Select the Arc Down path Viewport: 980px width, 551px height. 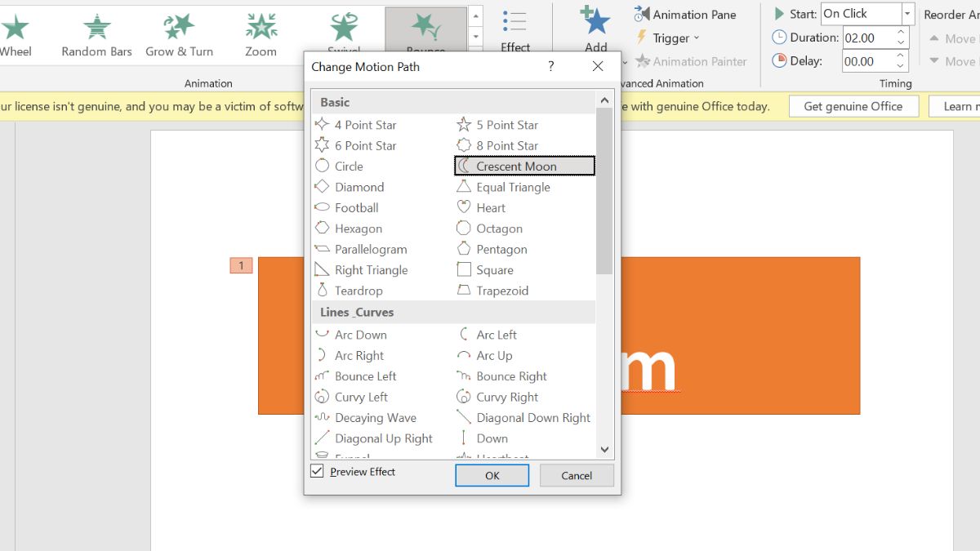coord(350,335)
